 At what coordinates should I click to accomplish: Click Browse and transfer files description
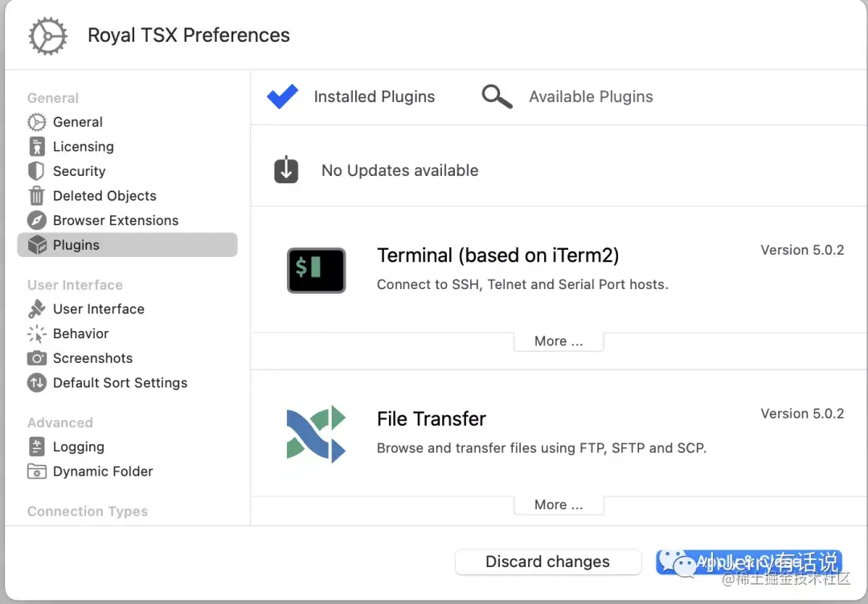click(542, 448)
